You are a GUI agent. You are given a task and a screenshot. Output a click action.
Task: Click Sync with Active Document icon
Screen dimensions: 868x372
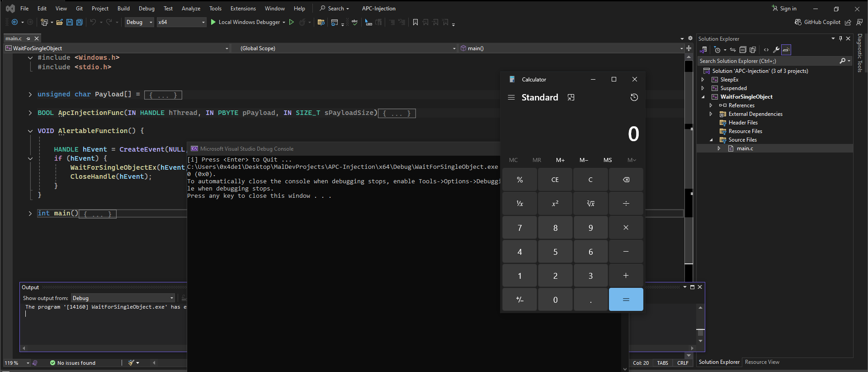click(733, 50)
